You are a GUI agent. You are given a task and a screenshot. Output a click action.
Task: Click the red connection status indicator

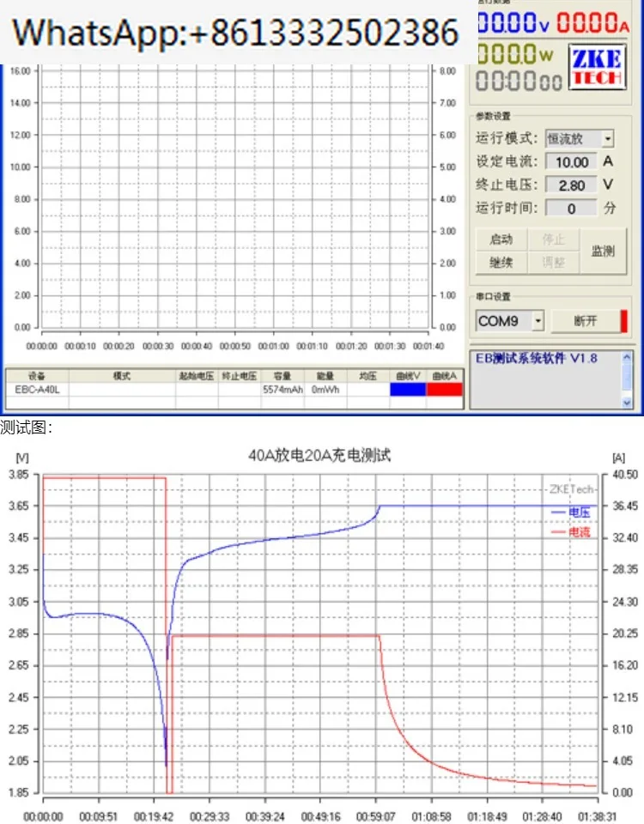(x=624, y=321)
